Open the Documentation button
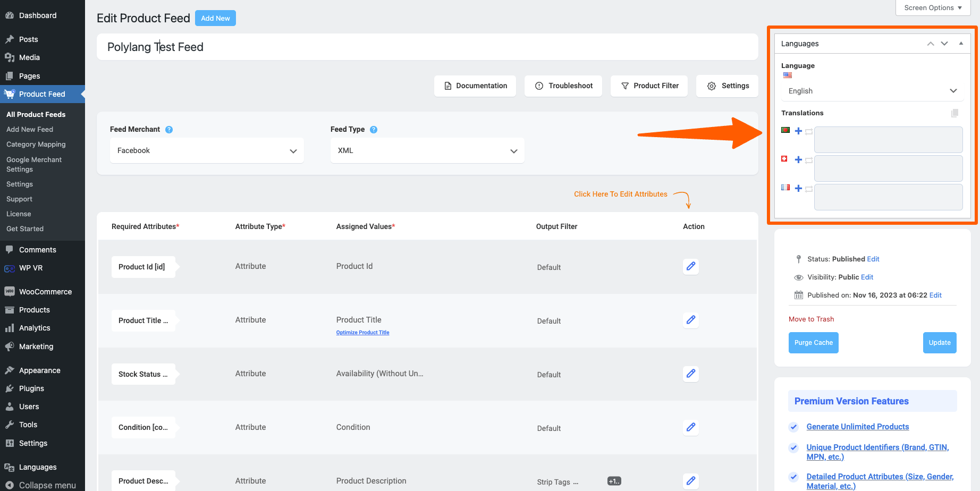980x491 pixels. point(475,86)
